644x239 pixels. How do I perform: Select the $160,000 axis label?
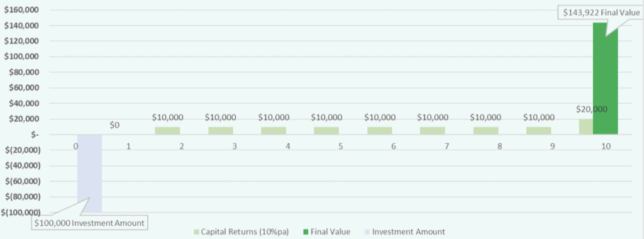(x=22, y=10)
